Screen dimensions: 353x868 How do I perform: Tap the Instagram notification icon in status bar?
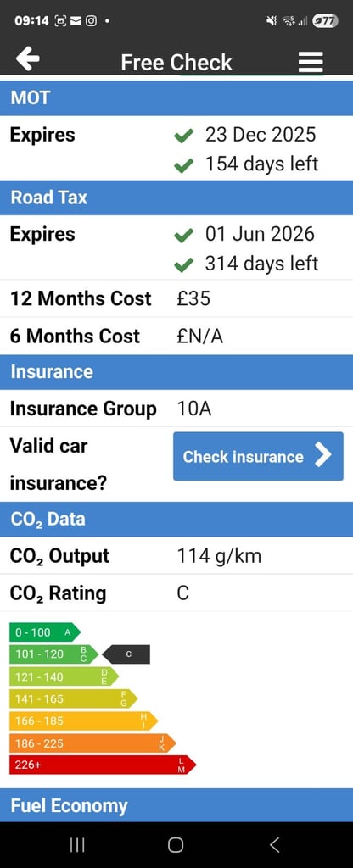92,21
